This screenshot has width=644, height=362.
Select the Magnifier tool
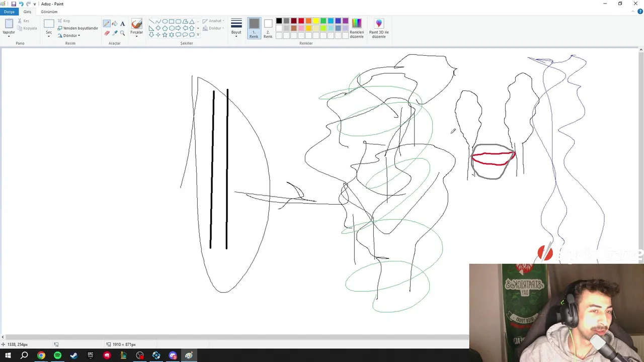tap(122, 33)
